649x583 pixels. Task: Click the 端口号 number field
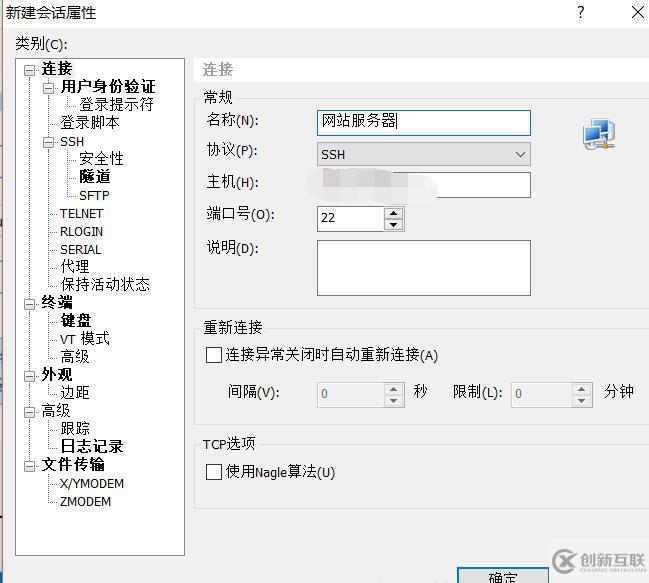(351, 218)
